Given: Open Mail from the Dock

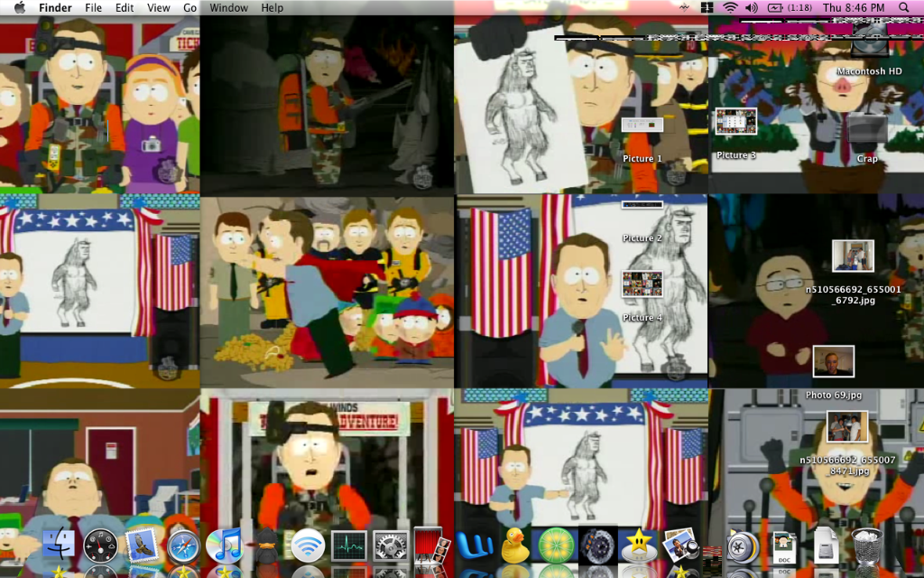Looking at the screenshot, I should pos(142,546).
